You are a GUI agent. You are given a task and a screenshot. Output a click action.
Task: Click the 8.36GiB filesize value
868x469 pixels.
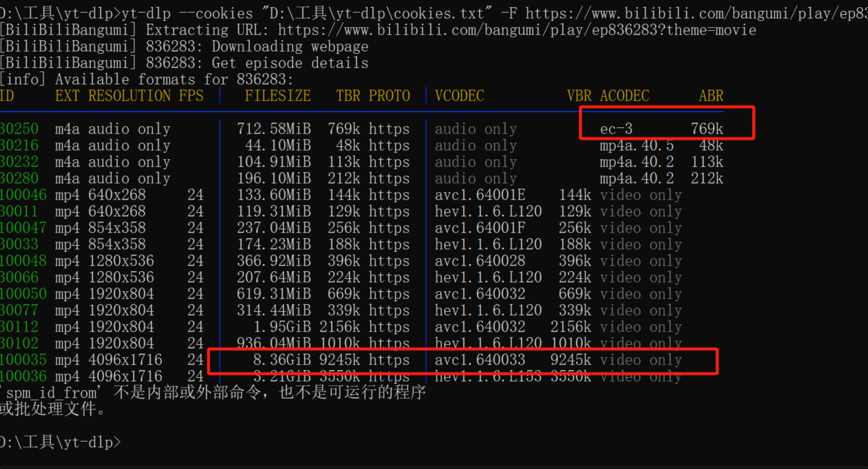(x=282, y=360)
